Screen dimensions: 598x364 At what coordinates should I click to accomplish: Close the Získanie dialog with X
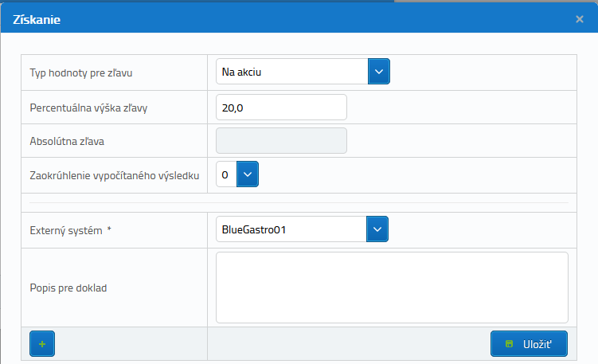point(580,19)
